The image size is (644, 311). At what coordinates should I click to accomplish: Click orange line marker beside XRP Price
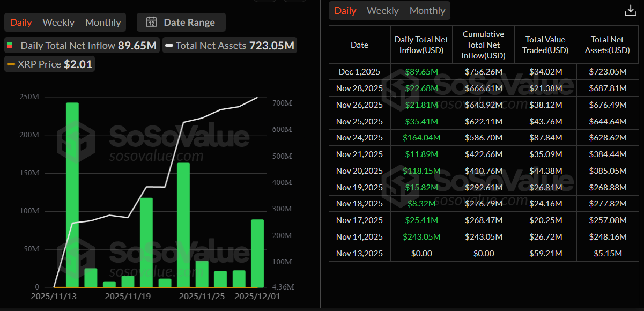click(x=11, y=64)
